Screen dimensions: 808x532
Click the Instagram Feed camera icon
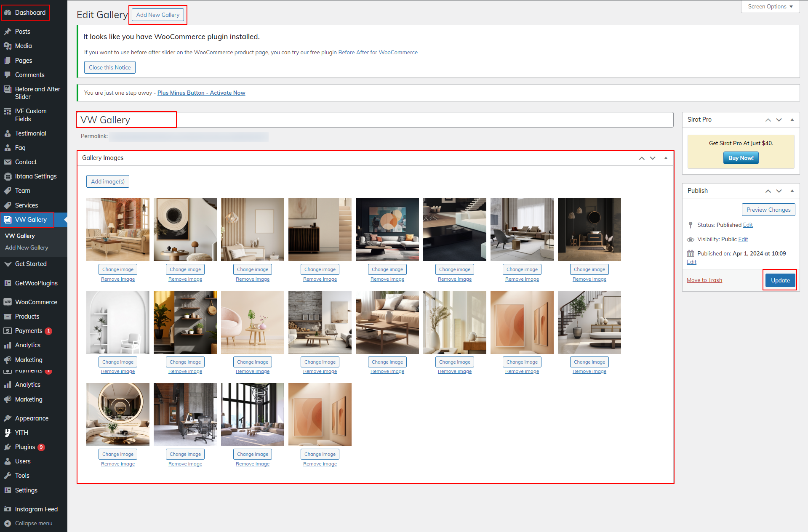(x=8, y=509)
